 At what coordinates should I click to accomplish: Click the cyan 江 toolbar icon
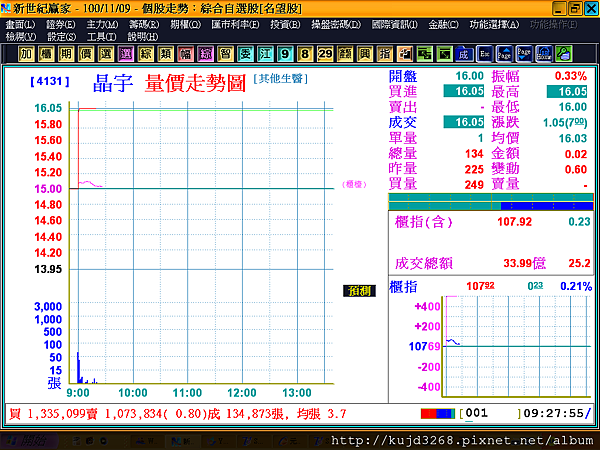(265, 54)
